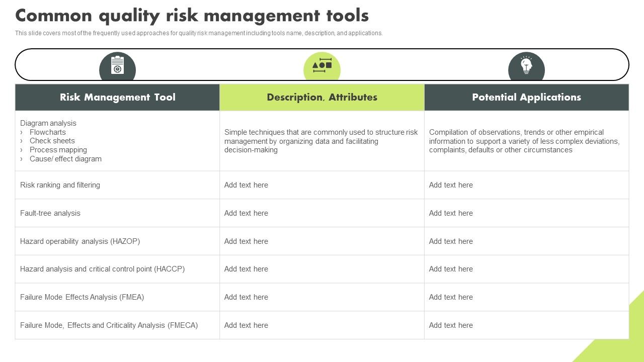Screen dimensions: 644x362
Task: Click the 'Diagram analysis' text
Action: pos(48,123)
